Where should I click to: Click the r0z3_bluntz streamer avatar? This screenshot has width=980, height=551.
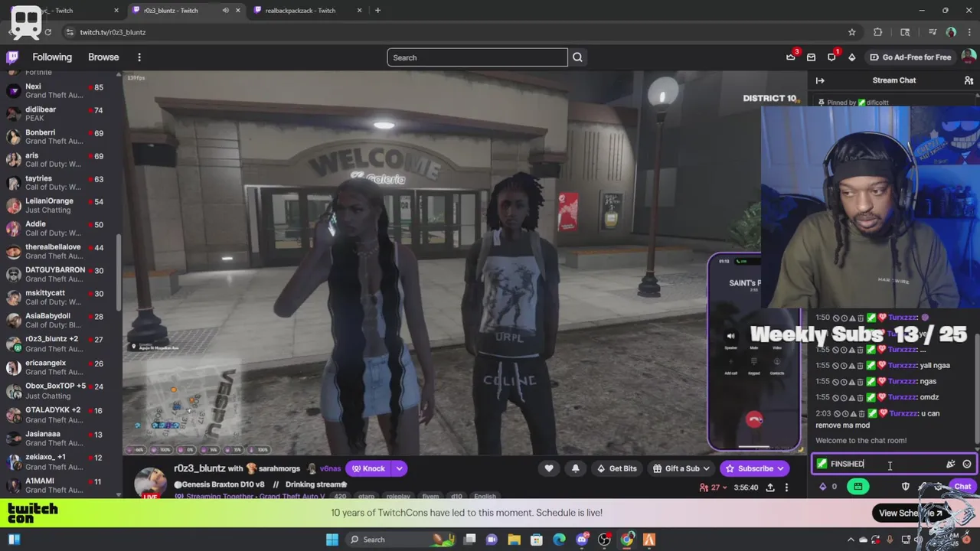[150, 482]
